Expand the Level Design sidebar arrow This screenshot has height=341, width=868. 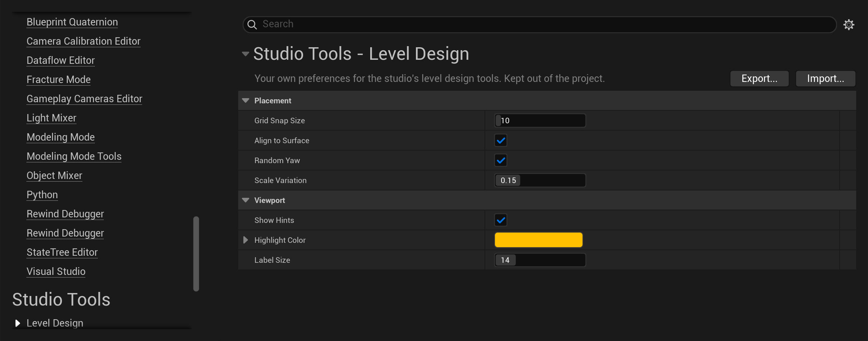pos(17,323)
